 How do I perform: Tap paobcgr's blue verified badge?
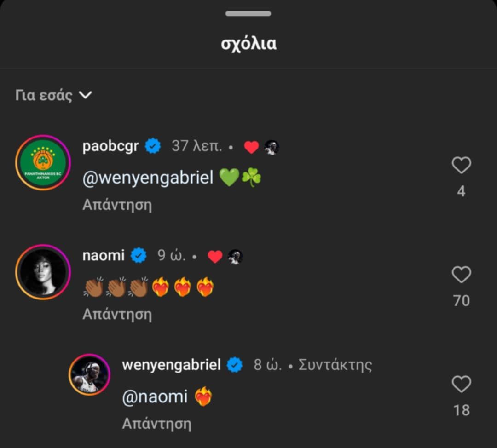(153, 147)
